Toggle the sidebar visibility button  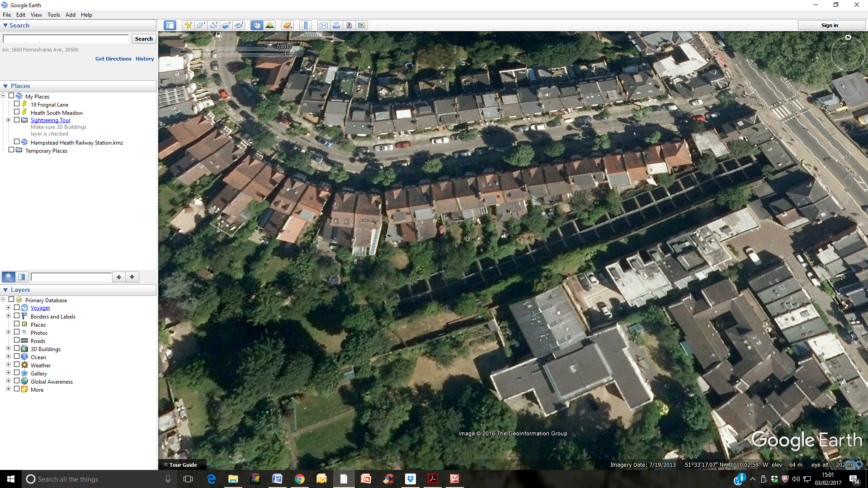[170, 25]
